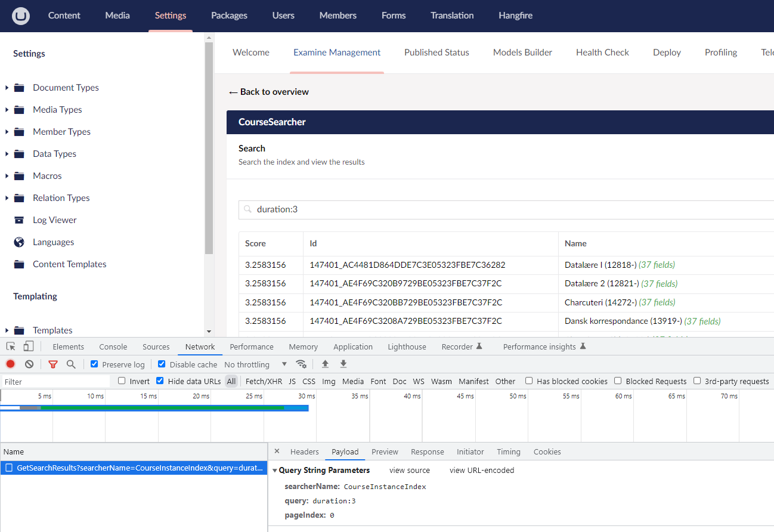Clear the network log with the clear icon
Screen dimensions: 774x532
29,364
